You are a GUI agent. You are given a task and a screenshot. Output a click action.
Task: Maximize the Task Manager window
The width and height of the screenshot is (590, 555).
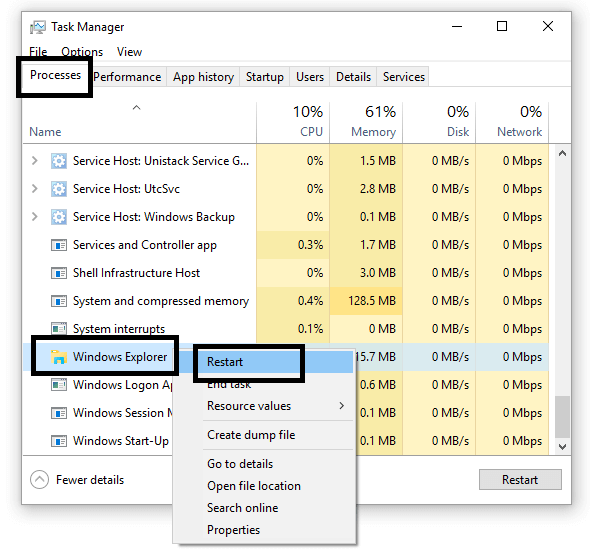[502, 26]
